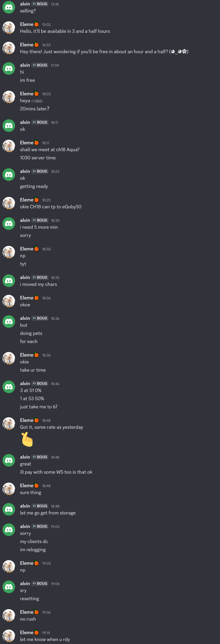Click alvin's avatar on the 19:03 'sorry' message
The image size is (220, 644).
point(9,530)
